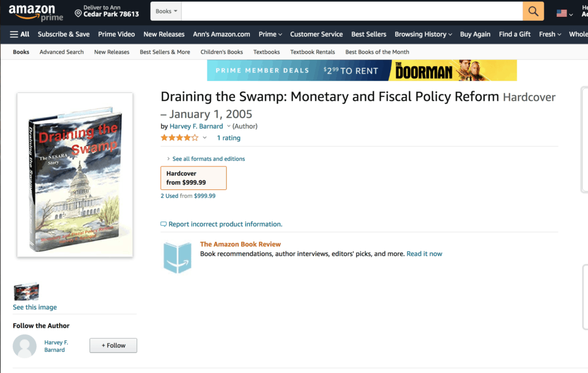588x373 pixels.
Task: Click the US flag language selector
Action: point(562,13)
